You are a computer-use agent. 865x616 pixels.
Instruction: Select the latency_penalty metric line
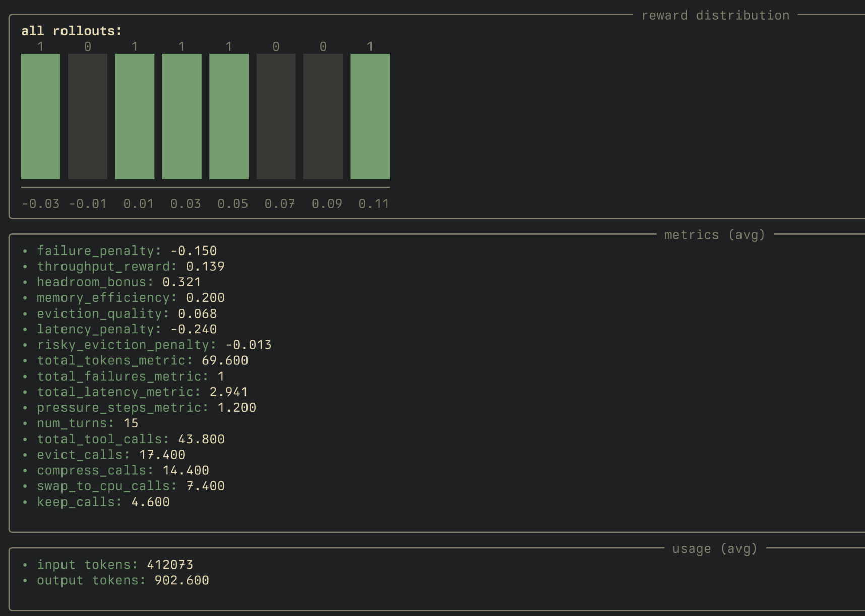[x=120, y=329]
